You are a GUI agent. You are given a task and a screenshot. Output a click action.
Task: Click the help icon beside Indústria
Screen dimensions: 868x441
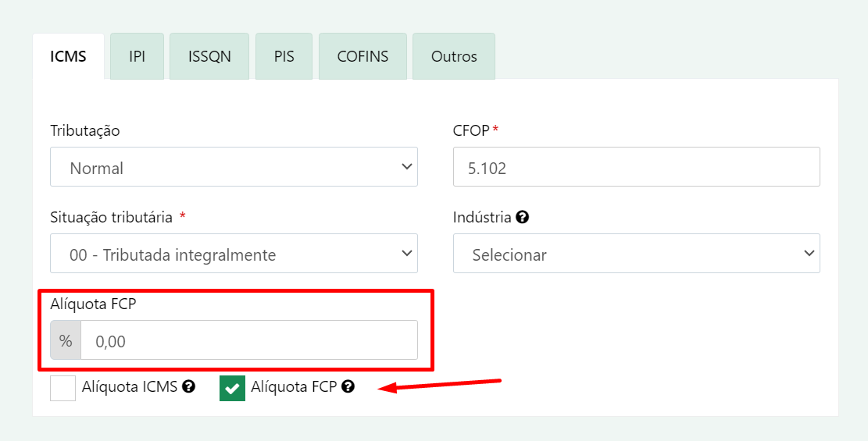(522, 218)
